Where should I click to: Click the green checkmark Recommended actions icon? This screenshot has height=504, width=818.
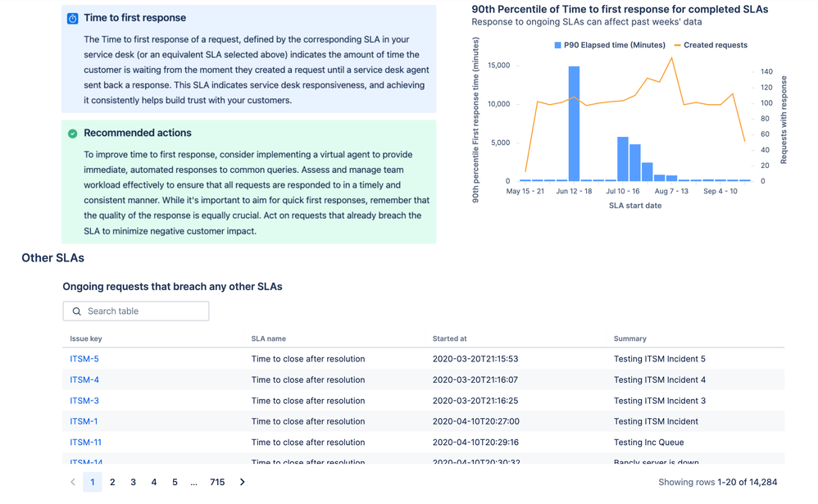click(72, 134)
